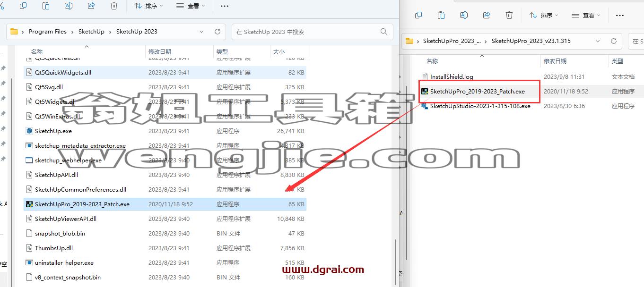Click rename icon in right window toolbar

(x=464, y=15)
